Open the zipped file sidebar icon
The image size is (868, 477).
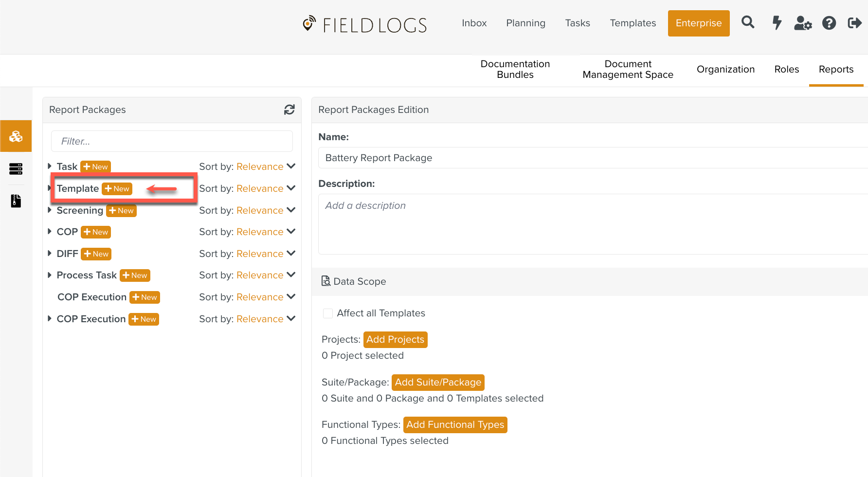click(16, 201)
